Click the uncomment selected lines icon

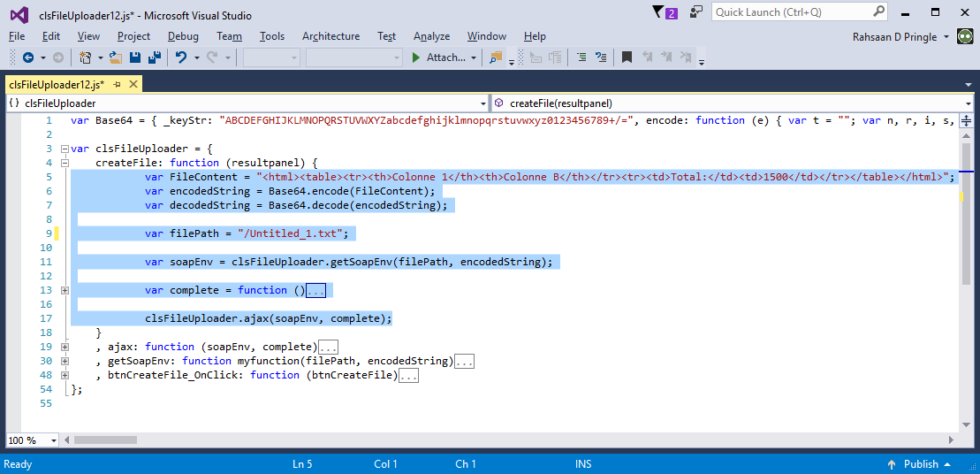point(601,57)
